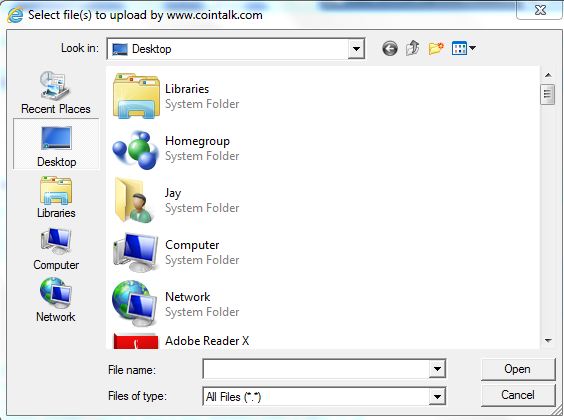Select Recent Places in the sidebar

pos(56,93)
